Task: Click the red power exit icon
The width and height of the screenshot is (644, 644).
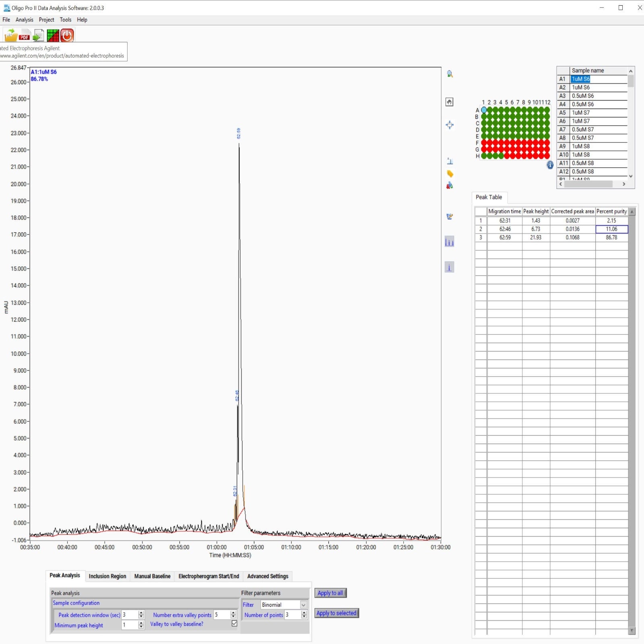Action: click(x=67, y=35)
